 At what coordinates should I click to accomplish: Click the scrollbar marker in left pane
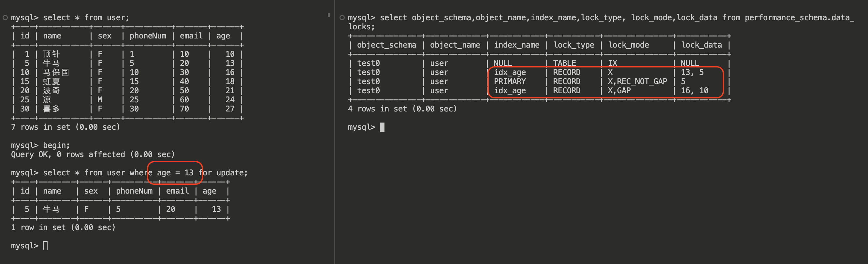(328, 15)
